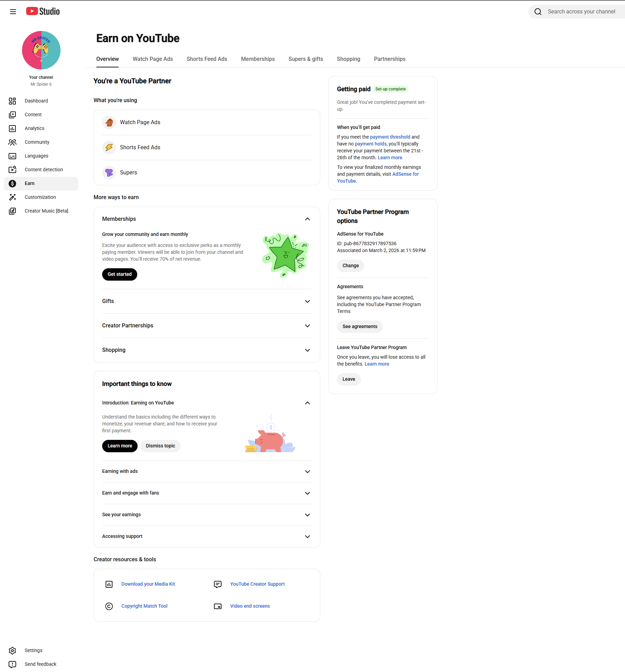Click See agreements button
The width and height of the screenshot is (625, 672).
tap(360, 327)
